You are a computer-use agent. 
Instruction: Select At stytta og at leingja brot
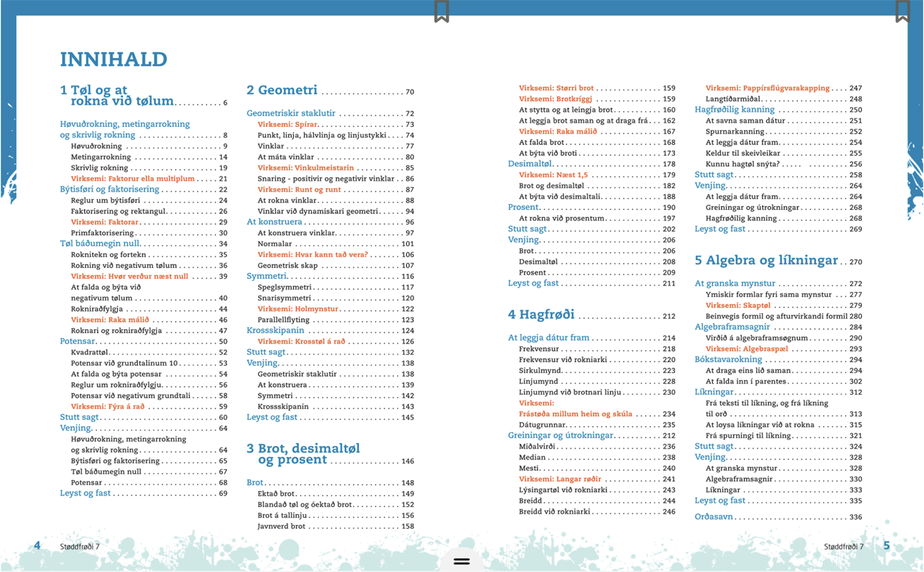point(597,110)
